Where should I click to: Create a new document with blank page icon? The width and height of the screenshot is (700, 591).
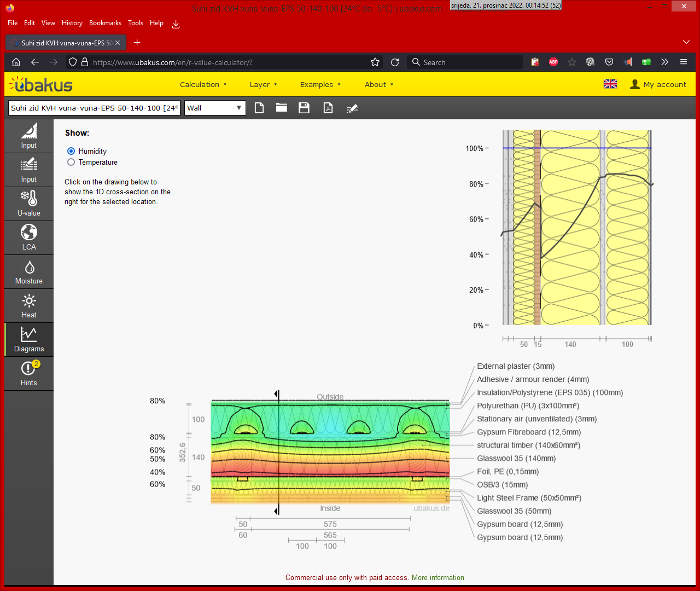point(259,108)
